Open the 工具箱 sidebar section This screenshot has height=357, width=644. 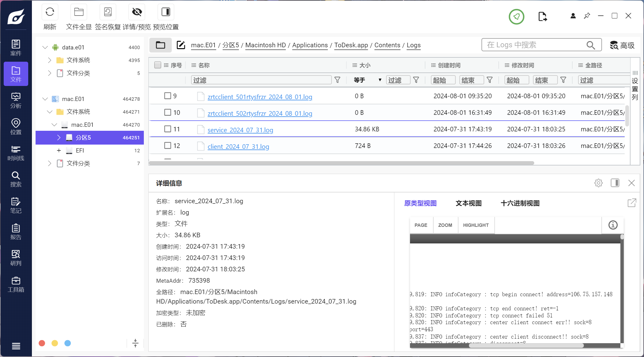pos(16,284)
